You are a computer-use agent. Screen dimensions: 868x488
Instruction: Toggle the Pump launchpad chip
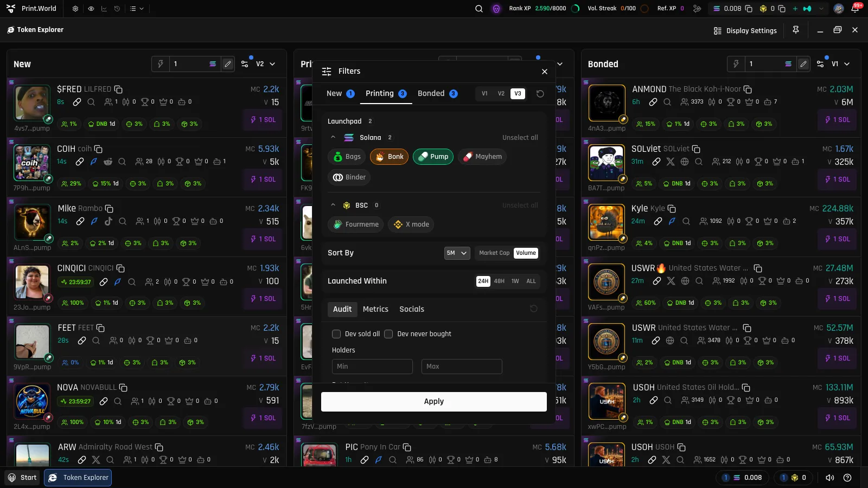tap(433, 157)
